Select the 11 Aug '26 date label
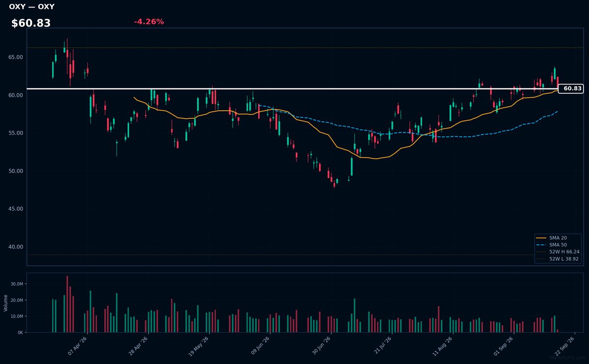 tap(442, 346)
